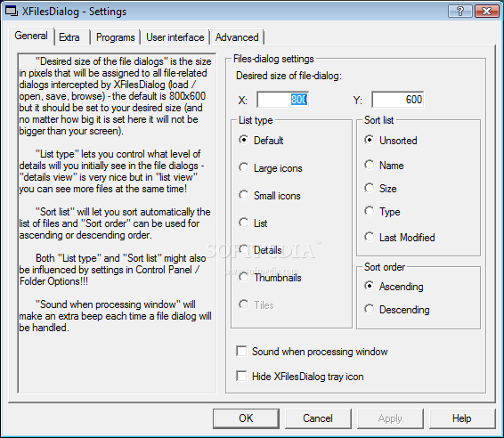The image size is (504, 438).
Task: Click the Apply button
Action: point(390,418)
